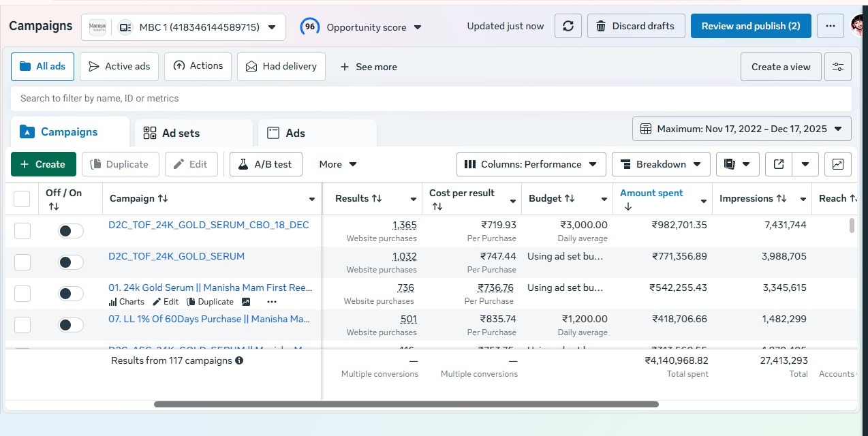The width and height of the screenshot is (868, 436).
Task: Select all campaigns with header checkbox
Action: (22, 199)
